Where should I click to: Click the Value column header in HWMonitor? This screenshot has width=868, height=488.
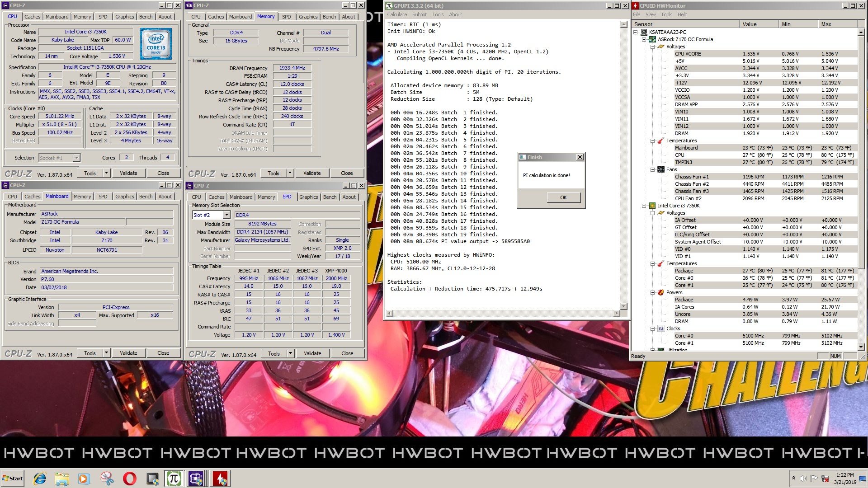pyautogui.click(x=759, y=24)
